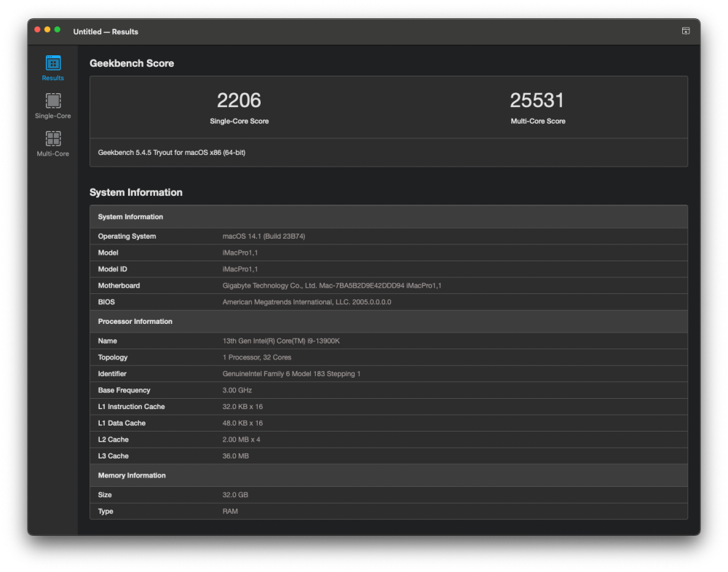Click the 'BIOS' row label
Image resolution: width=728 pixels, height=572 pixels.
(106, 302)
